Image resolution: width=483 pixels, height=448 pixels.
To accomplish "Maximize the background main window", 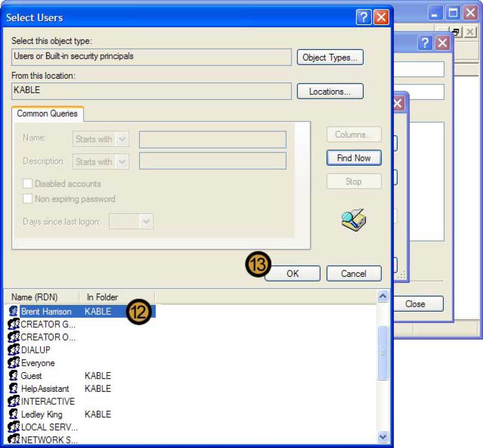I will (453, 13).
